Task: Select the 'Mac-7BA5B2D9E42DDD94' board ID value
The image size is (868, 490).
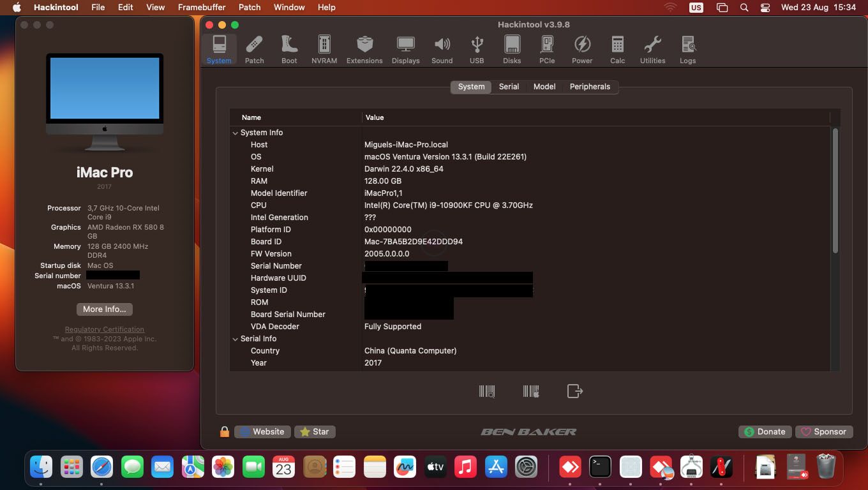Action: pos(414,242)
